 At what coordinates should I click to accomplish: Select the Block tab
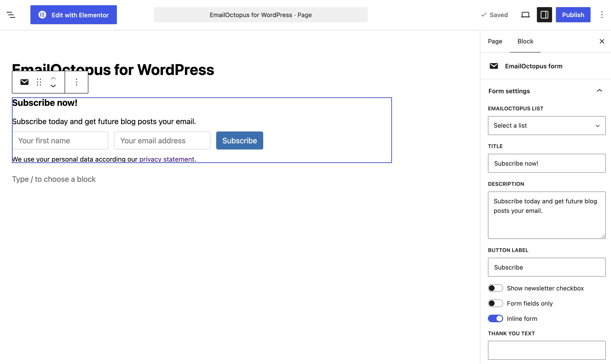(525, 41)
